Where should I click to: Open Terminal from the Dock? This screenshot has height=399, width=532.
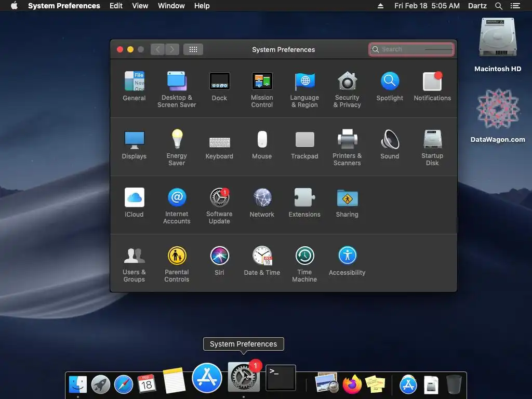281,378
